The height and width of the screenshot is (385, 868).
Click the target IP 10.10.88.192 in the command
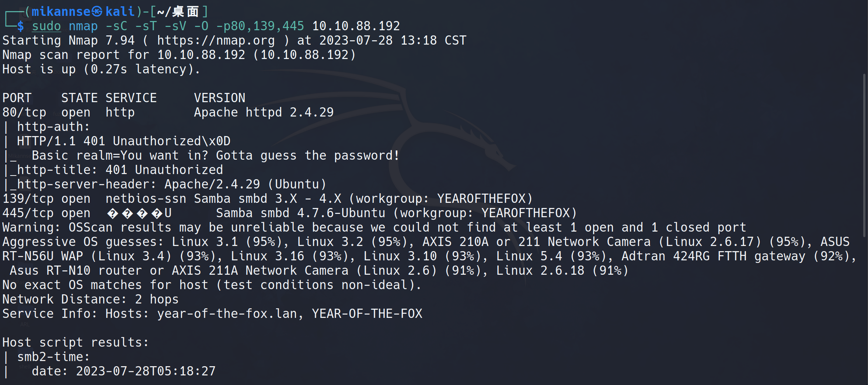click(x=356, y=26)
